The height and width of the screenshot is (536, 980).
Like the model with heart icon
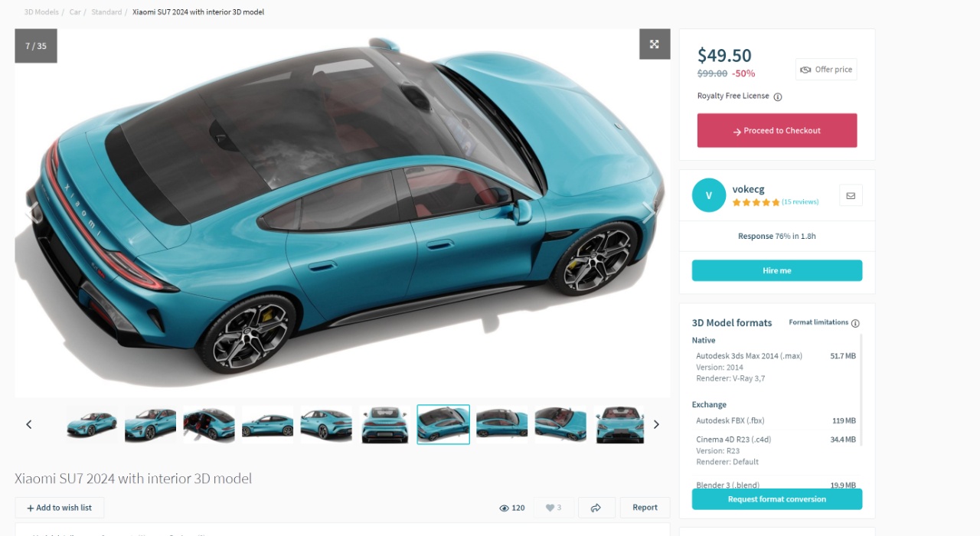click(x=553, y=508)
